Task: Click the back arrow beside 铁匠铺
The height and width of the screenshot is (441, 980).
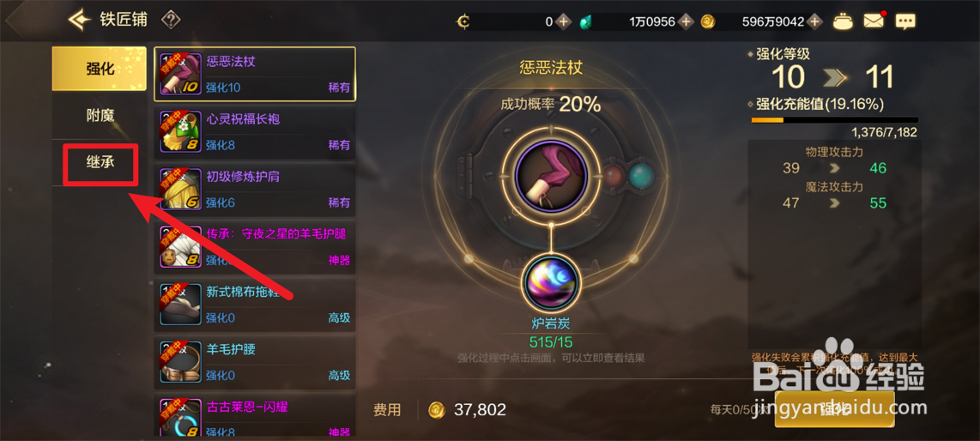Action: 80,21
